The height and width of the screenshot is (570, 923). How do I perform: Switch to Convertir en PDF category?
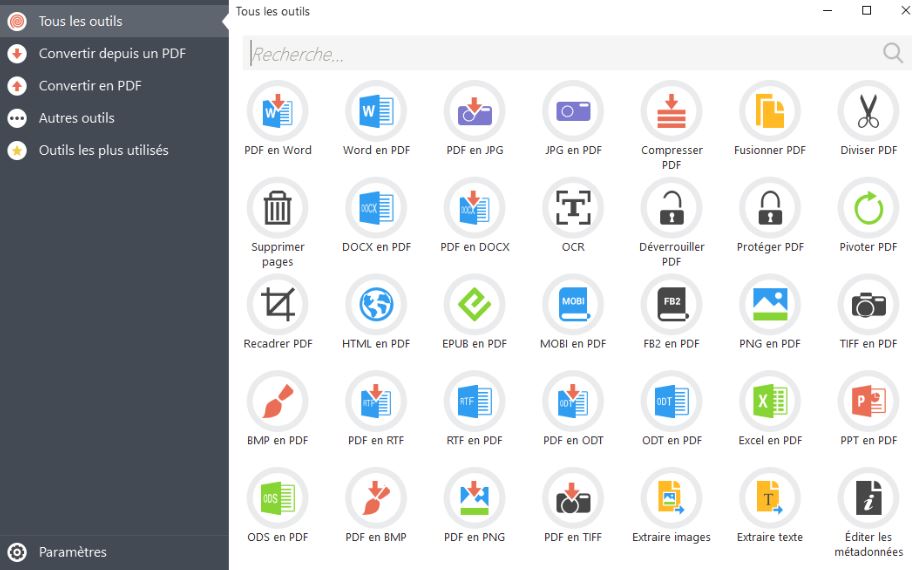(x=114, y=86)
